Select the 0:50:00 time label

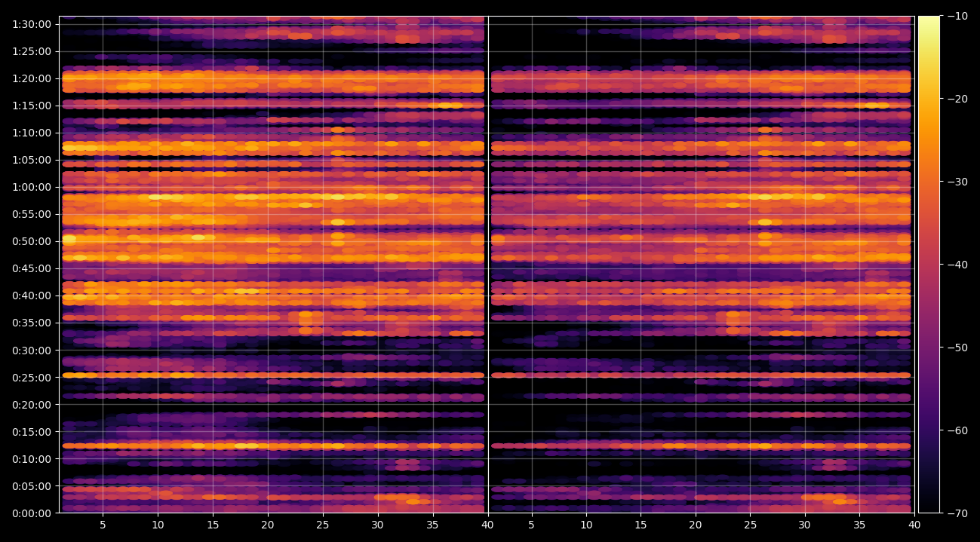[32, 241]
